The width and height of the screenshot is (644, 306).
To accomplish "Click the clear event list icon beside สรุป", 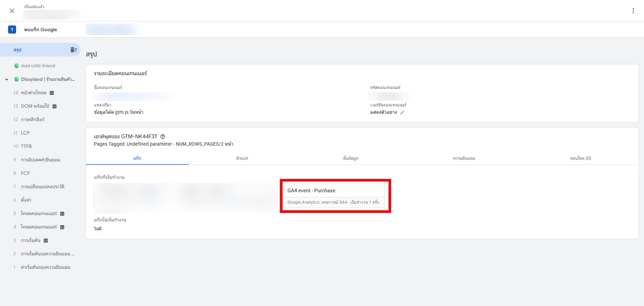I will (74, 50).
